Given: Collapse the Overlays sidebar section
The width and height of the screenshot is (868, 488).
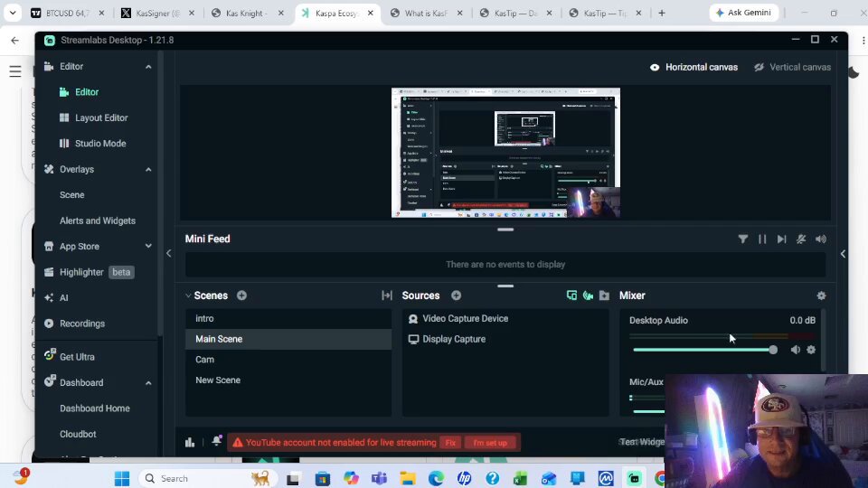Looking at the screenshot, I should coord(148,169).
